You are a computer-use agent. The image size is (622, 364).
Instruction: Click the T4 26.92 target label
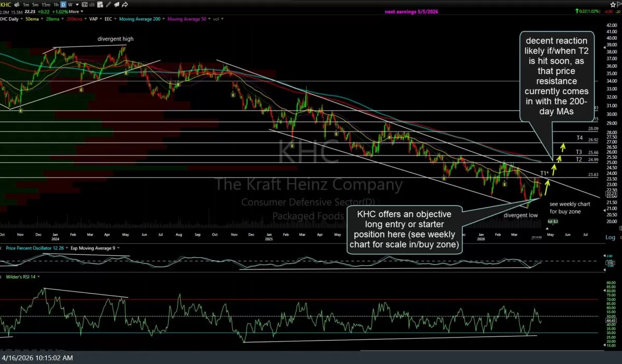(x=588, y=139)
